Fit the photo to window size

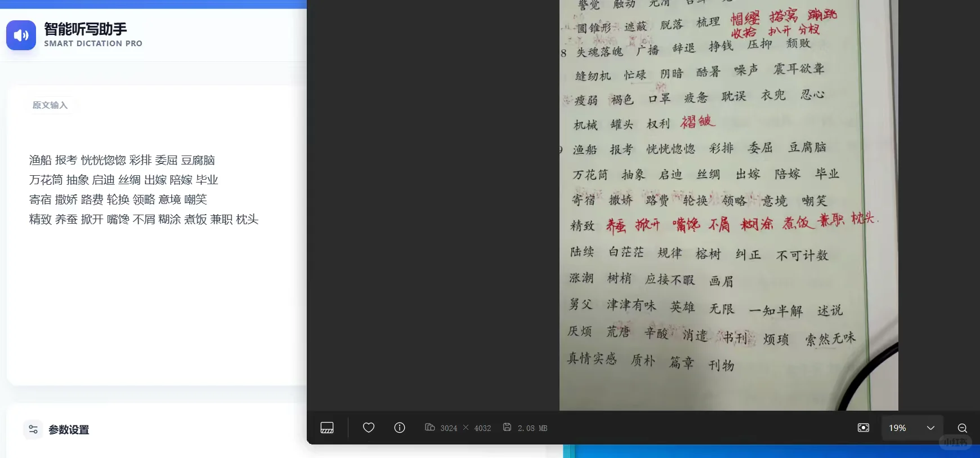click(863, 428)
